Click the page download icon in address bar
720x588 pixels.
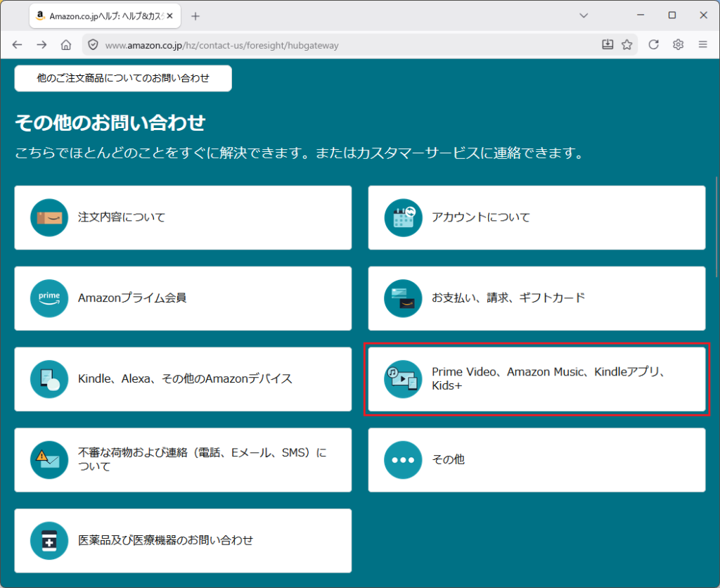(x=607, y=44)
